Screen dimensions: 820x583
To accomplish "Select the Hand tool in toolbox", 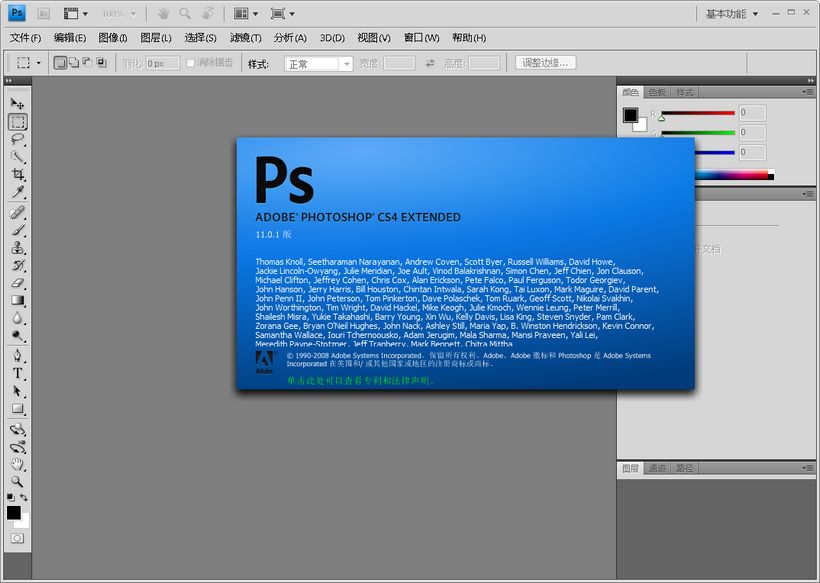I will click(x=17, y=464).
